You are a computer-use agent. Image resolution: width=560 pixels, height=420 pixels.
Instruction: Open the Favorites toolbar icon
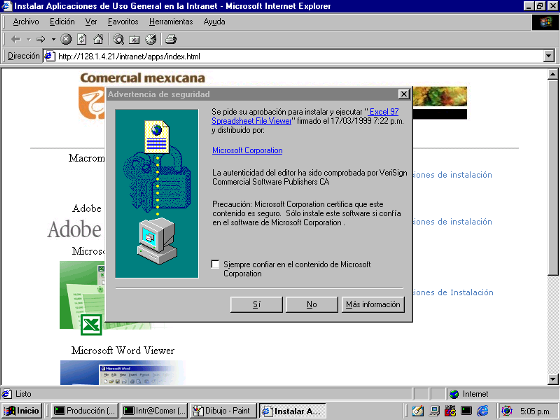pyautogui.click(x=135, y=39)
